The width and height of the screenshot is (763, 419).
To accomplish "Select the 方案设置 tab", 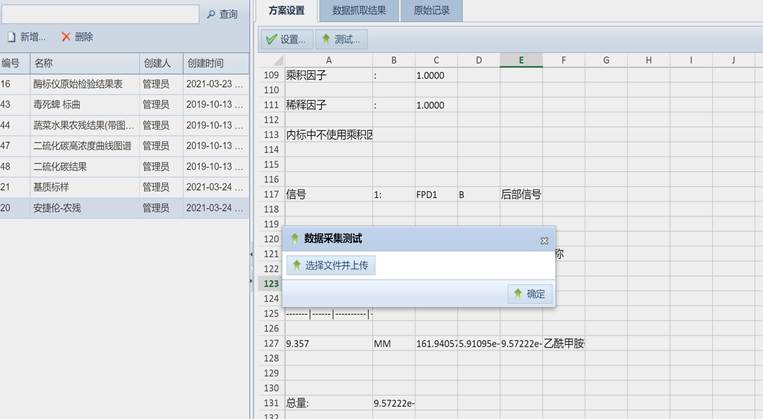I will pos(286,11).
